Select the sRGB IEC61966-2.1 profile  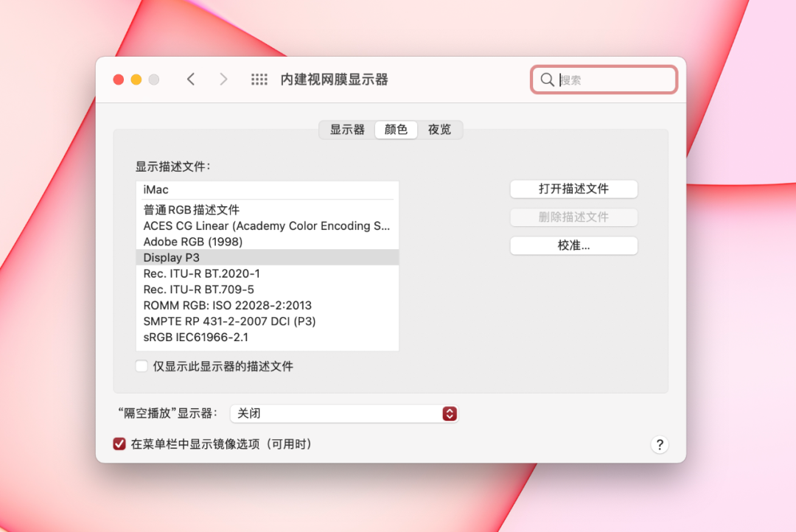[268, 337]
